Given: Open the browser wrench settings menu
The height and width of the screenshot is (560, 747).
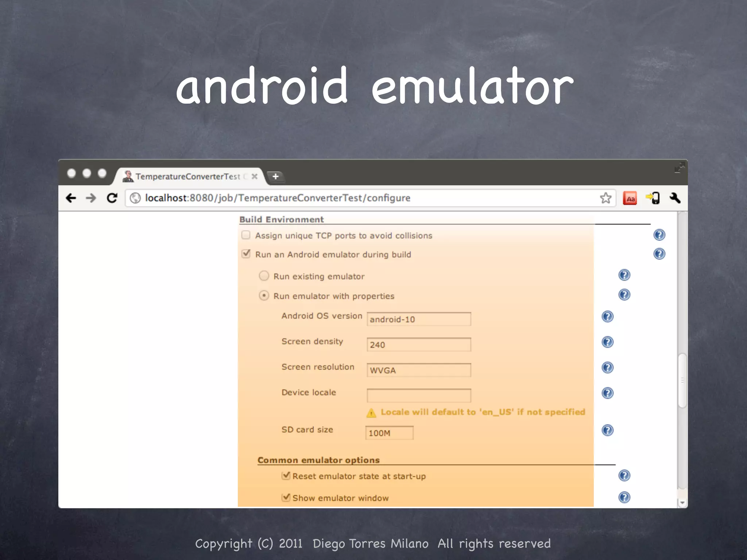Looking at the screenshot, I should pos(675,198).
